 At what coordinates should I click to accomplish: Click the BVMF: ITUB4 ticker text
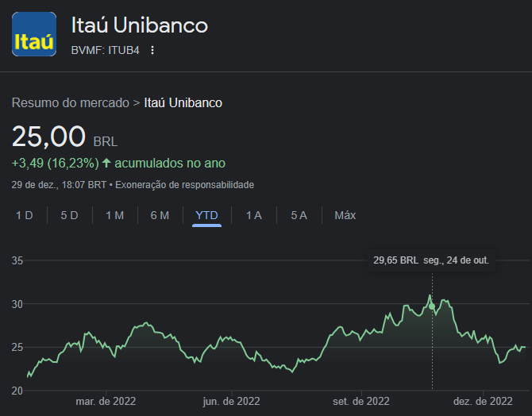(x=105, y=50)
